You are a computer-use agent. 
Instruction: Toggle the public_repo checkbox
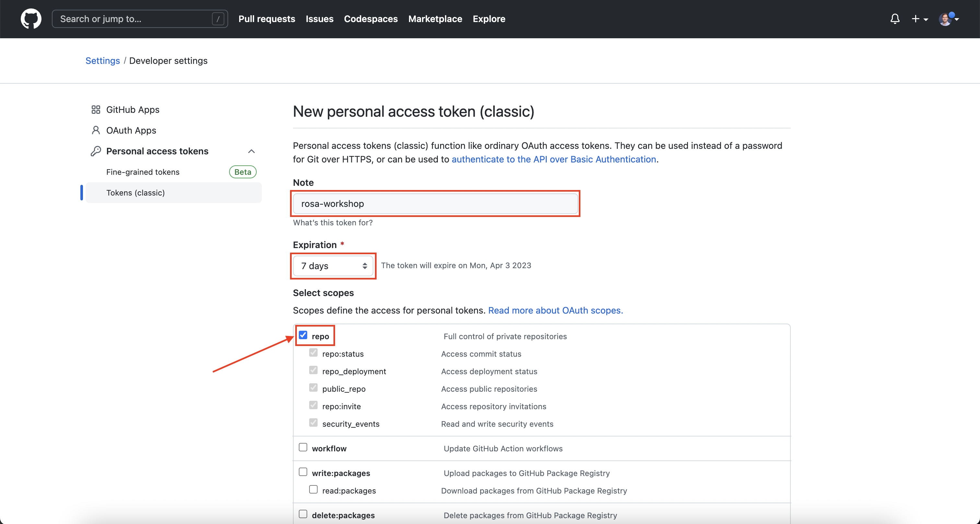point(313,388)
